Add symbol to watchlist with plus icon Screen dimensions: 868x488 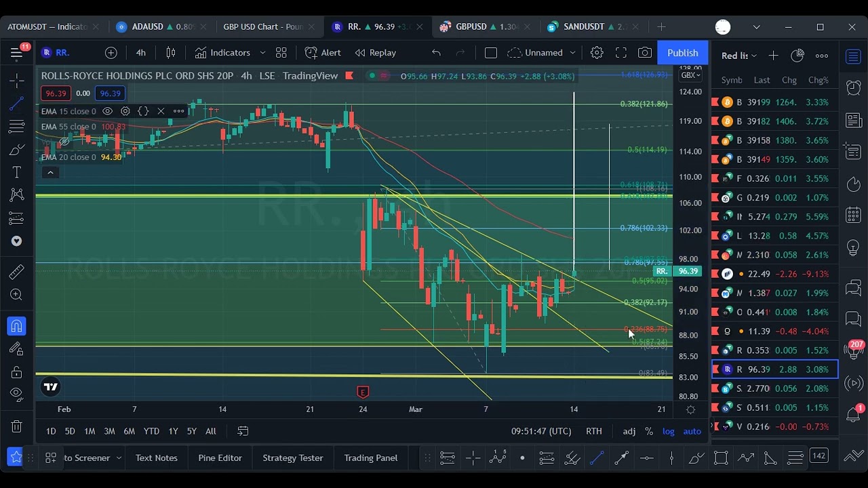point(773,56)
